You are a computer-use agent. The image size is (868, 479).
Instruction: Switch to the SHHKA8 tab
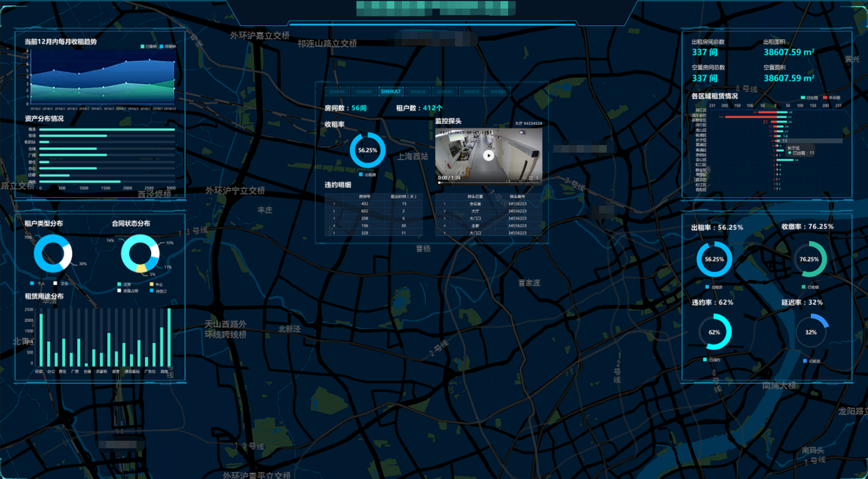[x=418, y=92]
